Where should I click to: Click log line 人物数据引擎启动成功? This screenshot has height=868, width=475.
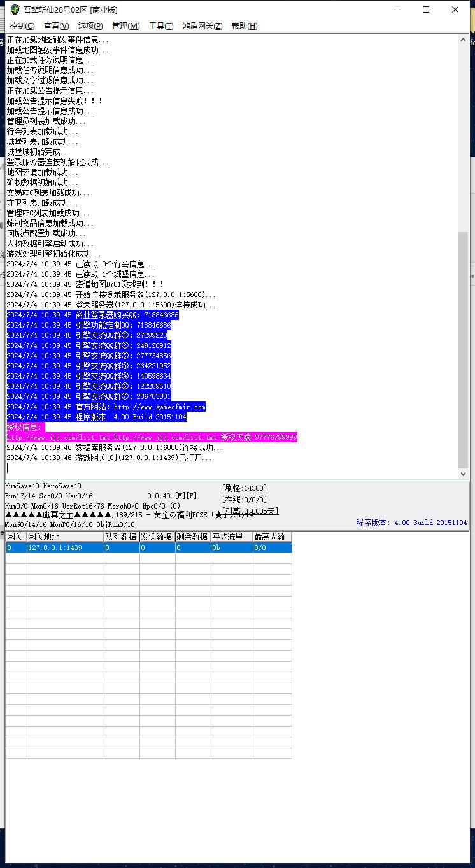coord(50,243)
